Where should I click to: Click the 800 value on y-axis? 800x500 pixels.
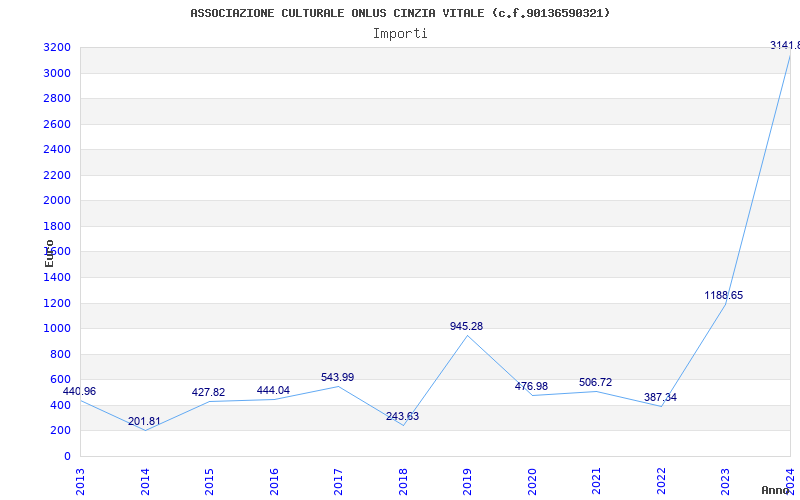[x=60, y=355]
